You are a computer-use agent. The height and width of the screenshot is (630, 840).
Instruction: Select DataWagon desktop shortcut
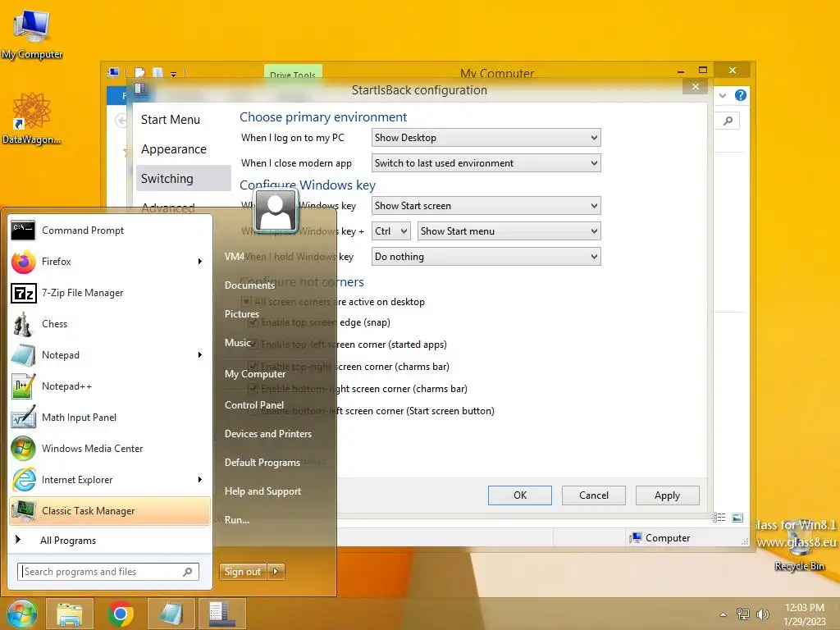32,119
